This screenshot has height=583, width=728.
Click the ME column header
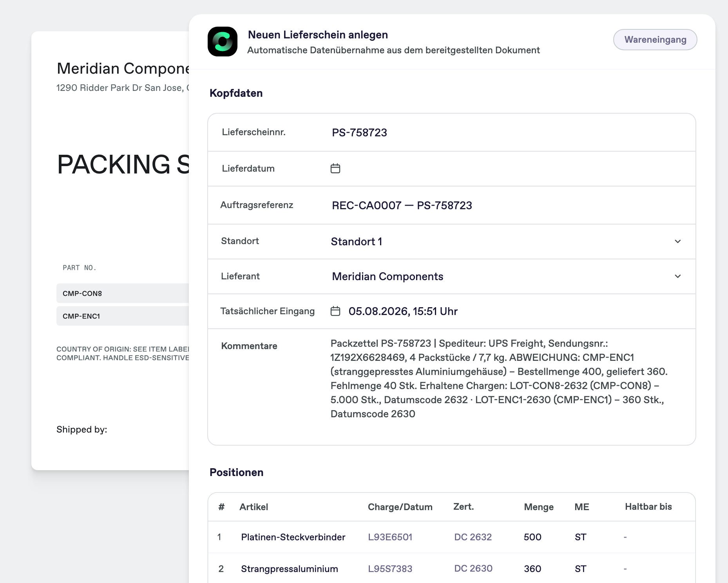tap(582, 507)
